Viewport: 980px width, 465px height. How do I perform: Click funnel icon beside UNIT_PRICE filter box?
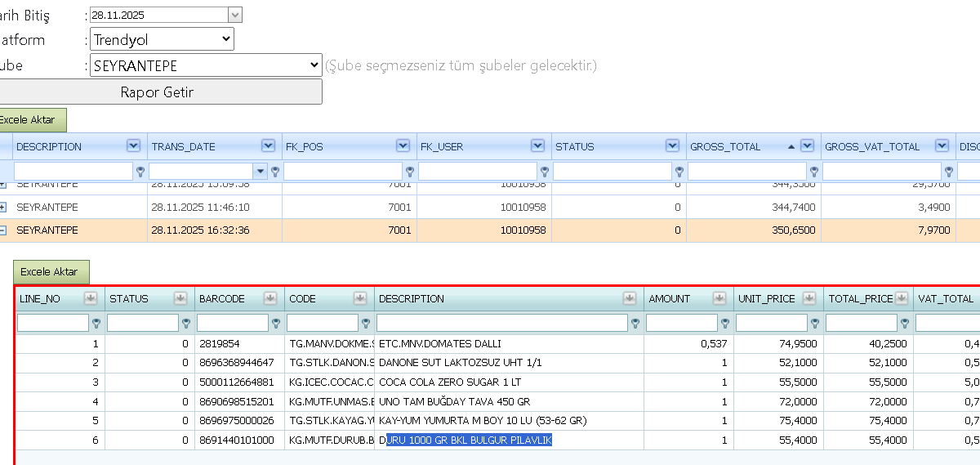[814, 323]
